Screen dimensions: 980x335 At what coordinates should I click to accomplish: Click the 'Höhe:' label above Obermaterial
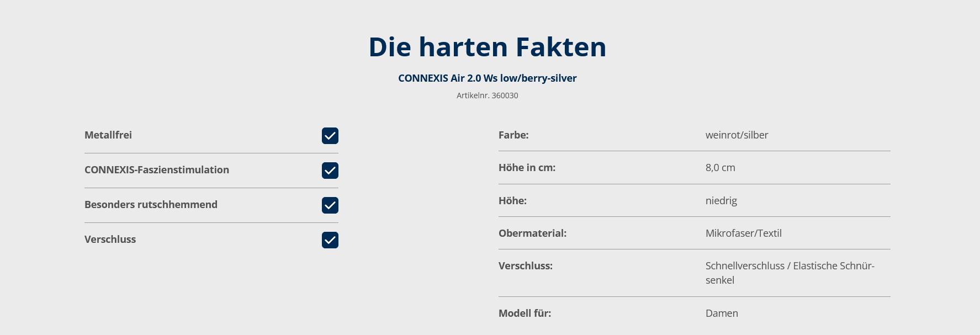[513, 201]
